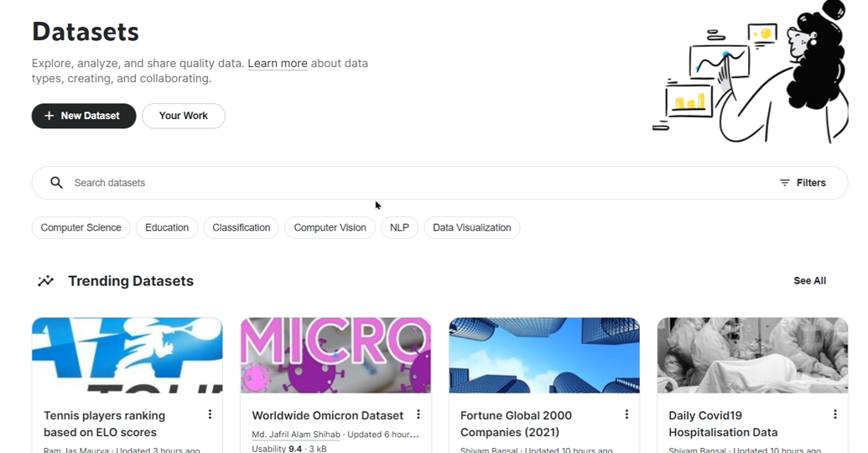The image size is (868, 453).
Task: Follow the Learn more link
Action: click(x=278, y=64)
